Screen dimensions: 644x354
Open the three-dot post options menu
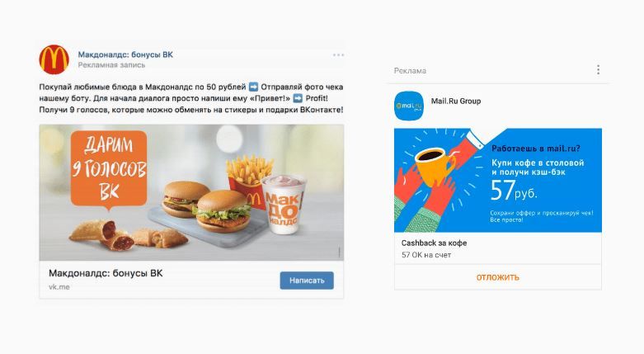pyautogui.click(x=338, y=55)
